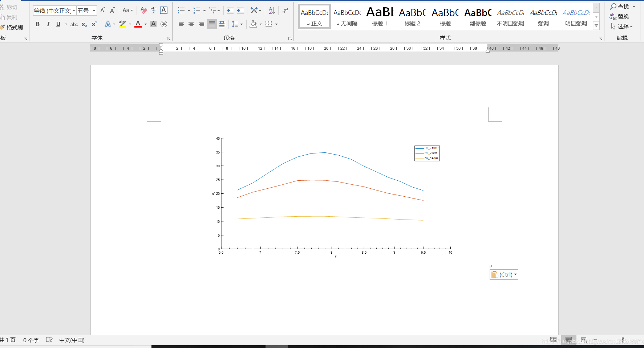Click the Format Painter (格式刷) button
The width and height of the screenshot is (644, 348).
[x=12, y=27]
